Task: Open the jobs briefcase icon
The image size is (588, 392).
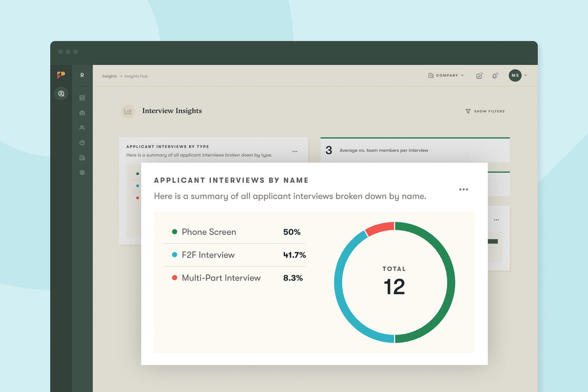Action: click(82, 113)
